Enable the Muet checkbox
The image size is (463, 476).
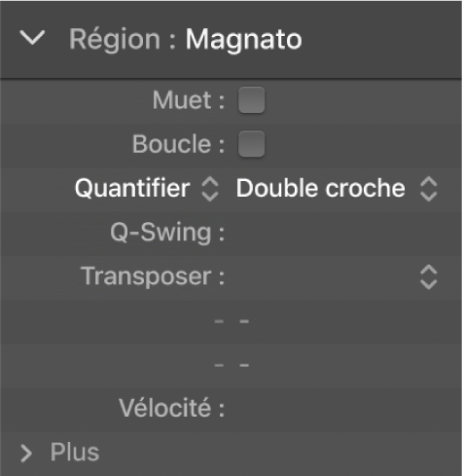(251, 100)
